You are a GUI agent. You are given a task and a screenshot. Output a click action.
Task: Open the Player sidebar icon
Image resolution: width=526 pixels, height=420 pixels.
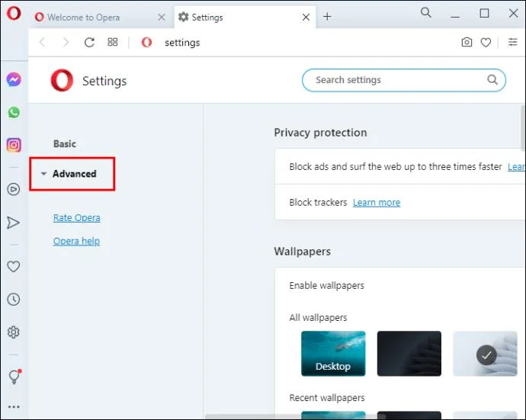coord(14,189)
